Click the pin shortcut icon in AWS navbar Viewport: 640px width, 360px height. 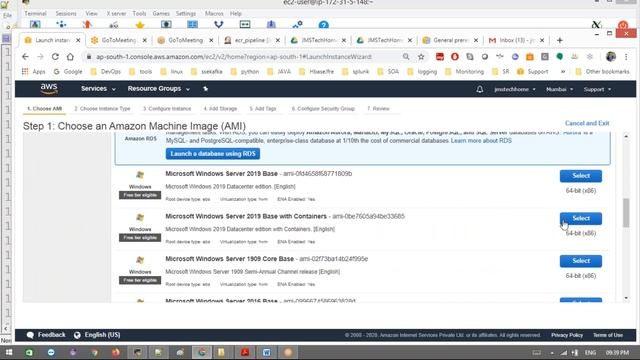click(205, 89)
